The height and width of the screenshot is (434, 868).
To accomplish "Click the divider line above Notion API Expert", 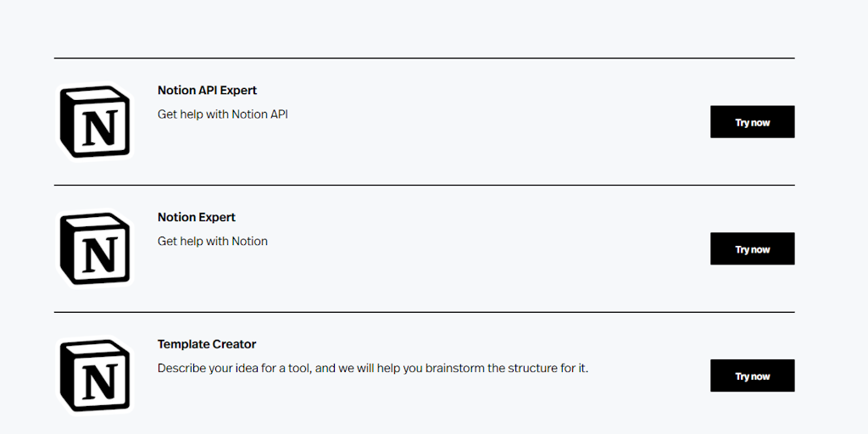I will coord(424,58).
